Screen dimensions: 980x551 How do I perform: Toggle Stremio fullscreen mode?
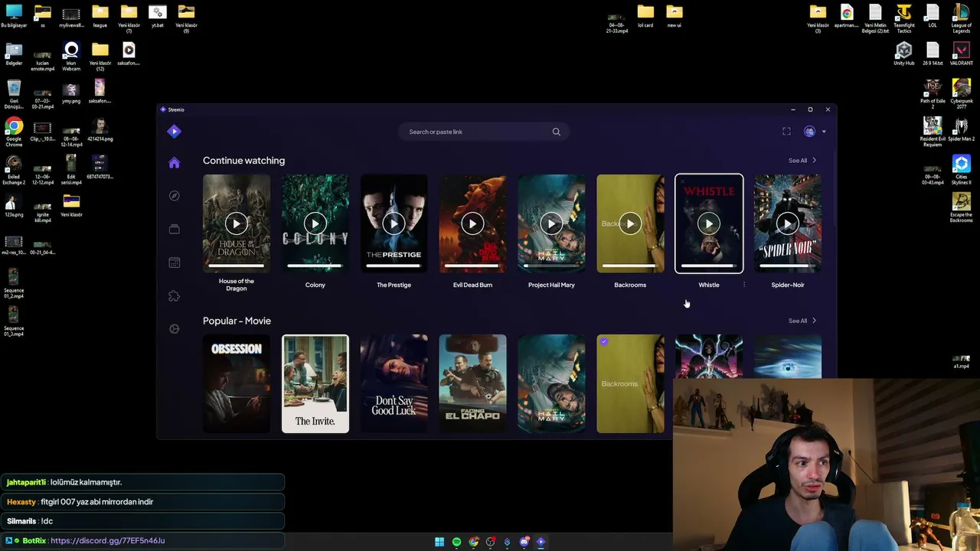786,132
